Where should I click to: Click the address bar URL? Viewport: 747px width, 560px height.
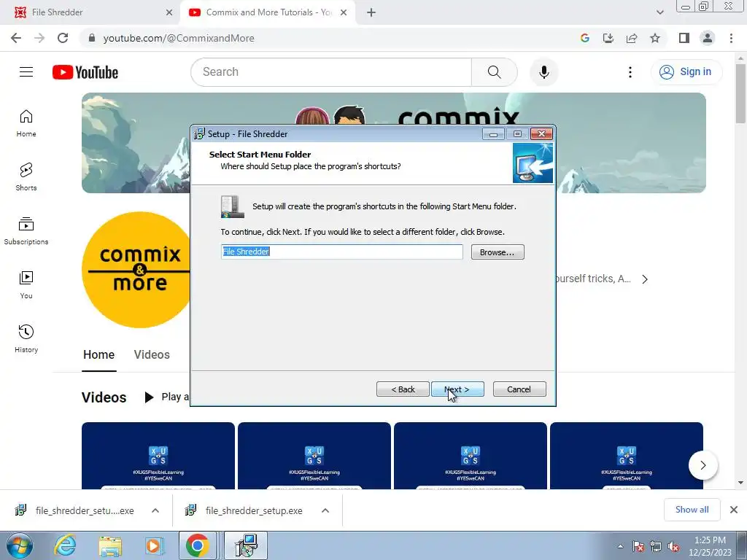point(179,38)
